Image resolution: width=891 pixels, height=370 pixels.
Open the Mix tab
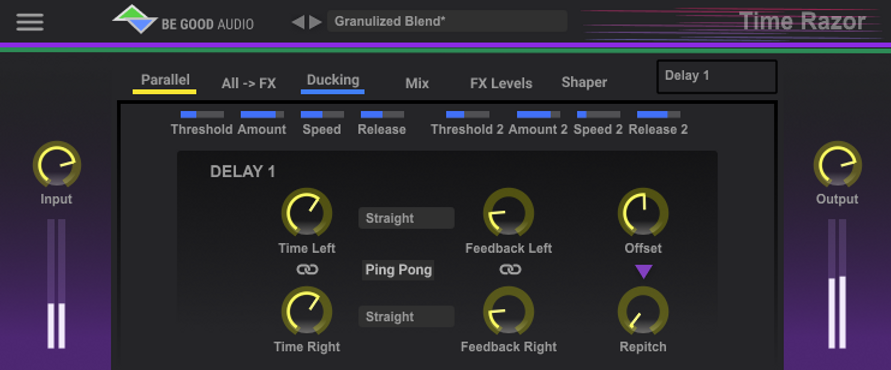(417, 84)
